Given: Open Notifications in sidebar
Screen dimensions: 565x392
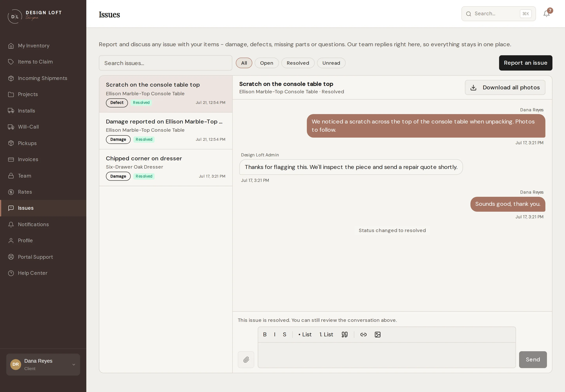Looking at the screenshot, I should (43, 224).
